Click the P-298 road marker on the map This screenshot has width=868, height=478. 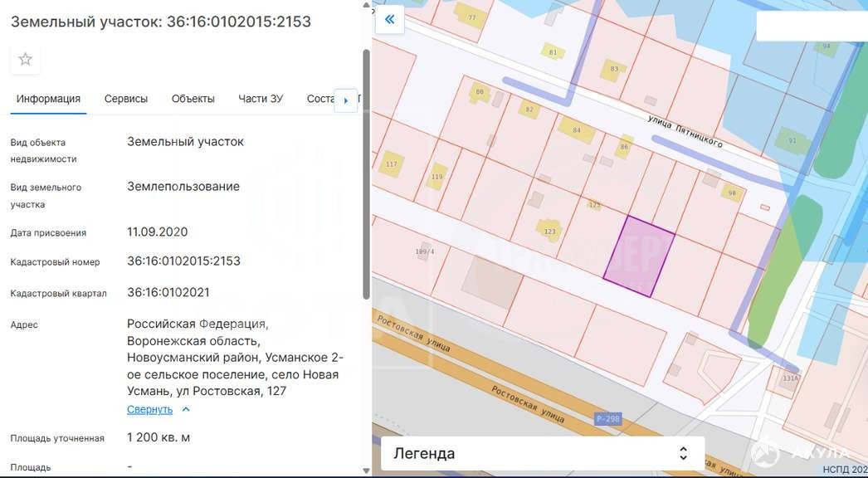coord(607,419)
